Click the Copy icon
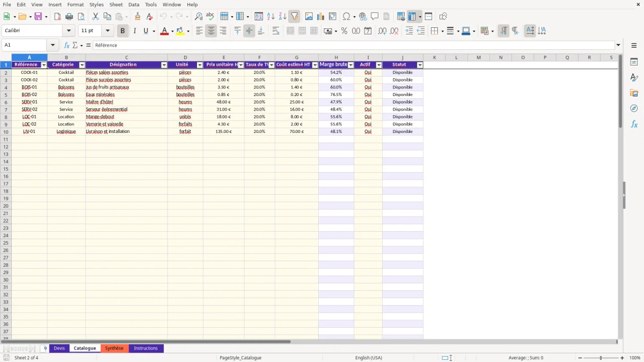644x362 pixels. [107, 17]
